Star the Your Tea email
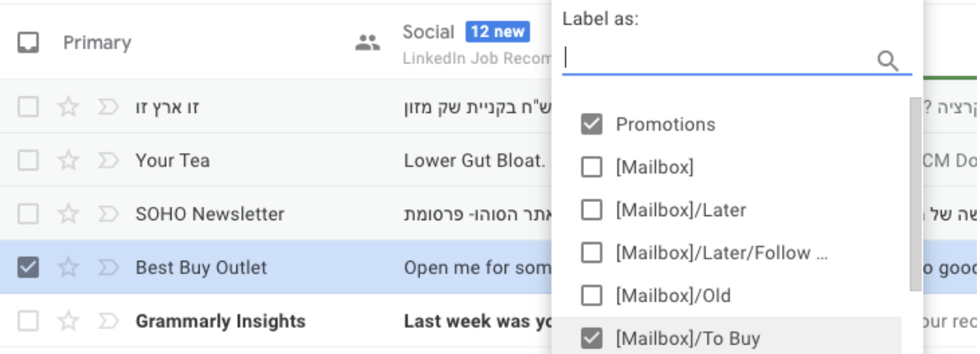Image resolution: width=980 pixels, height=354 pixels. (x=69, y=161)
